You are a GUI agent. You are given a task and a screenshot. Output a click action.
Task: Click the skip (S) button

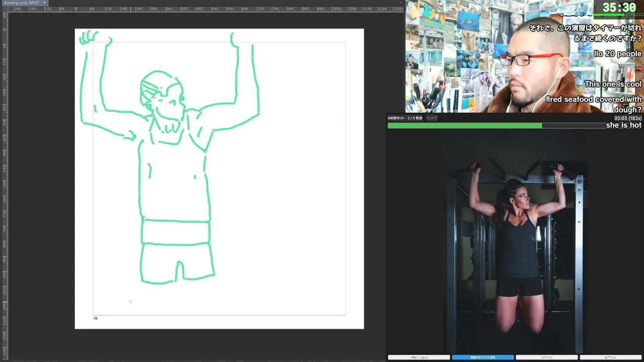546,357
